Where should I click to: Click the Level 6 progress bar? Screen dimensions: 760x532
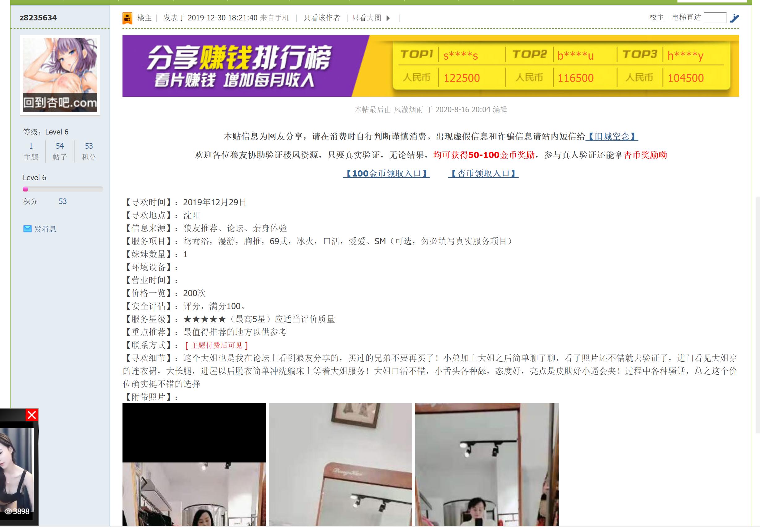pos(63,189)
